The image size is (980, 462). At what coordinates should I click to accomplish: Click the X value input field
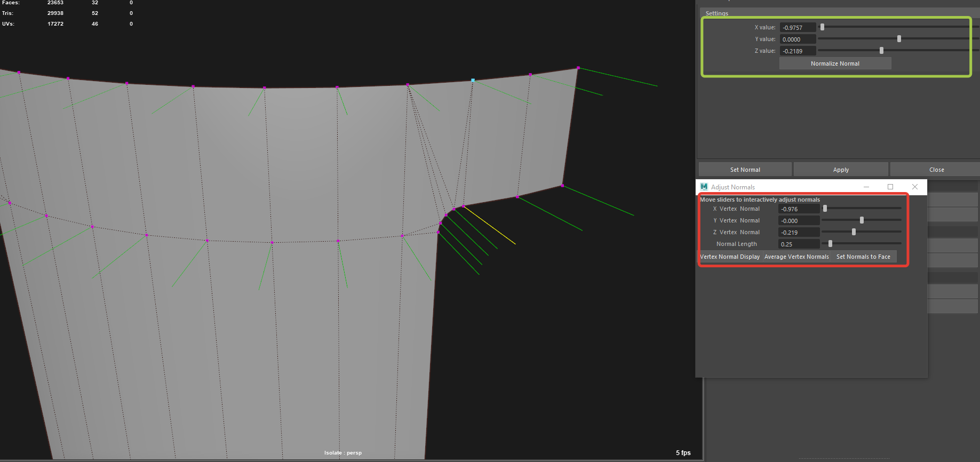(x=798, y=28)
